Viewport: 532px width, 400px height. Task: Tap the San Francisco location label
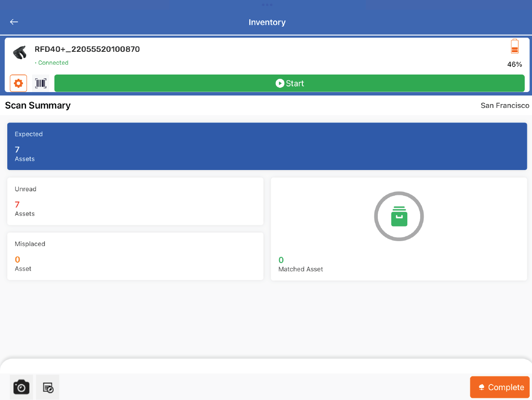pyautogui.click(x=505, y=105)
